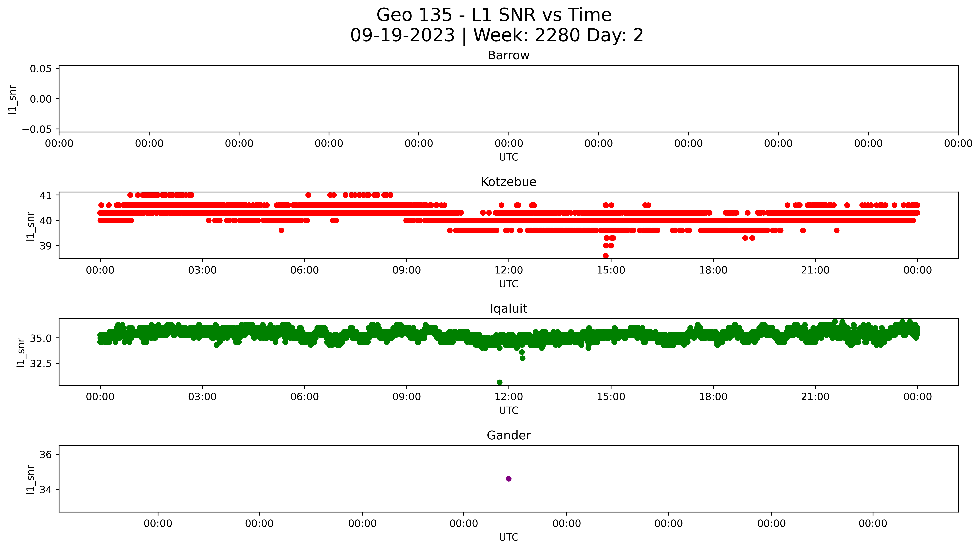Click the 09:00 x-axis tick under Kotzebue plot

(x=407, y=270)
